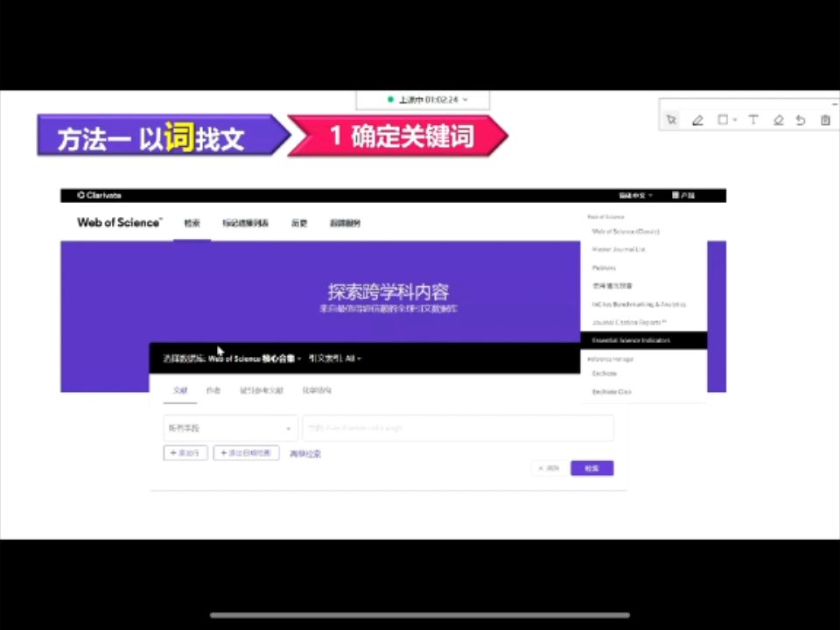This screenshot has height=630, width=840.
Task: Select the 被引参考文献 search tab
Action: pyautogui.click(x=262, y=390)
